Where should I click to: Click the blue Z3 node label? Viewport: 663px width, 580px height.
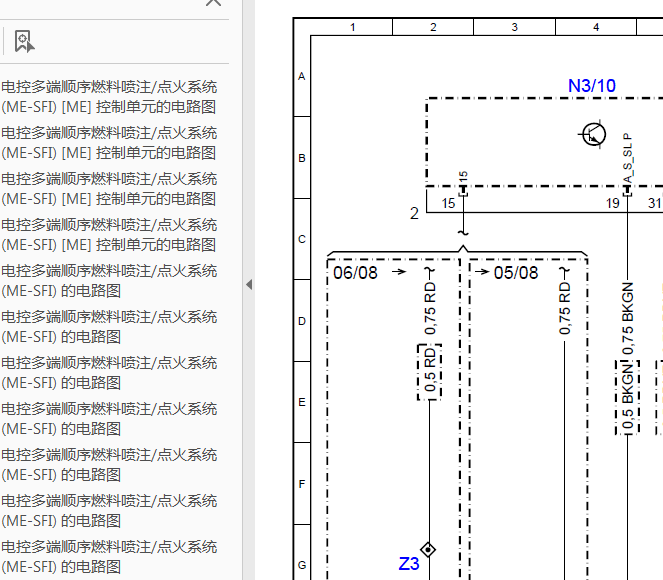(x=409, y=564)
